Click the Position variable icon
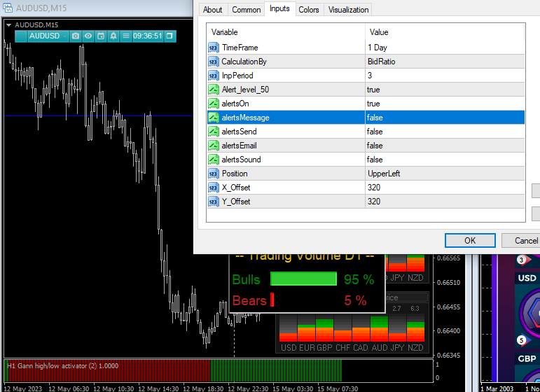Viewport: 540px width, 392px height. point(214,174)
